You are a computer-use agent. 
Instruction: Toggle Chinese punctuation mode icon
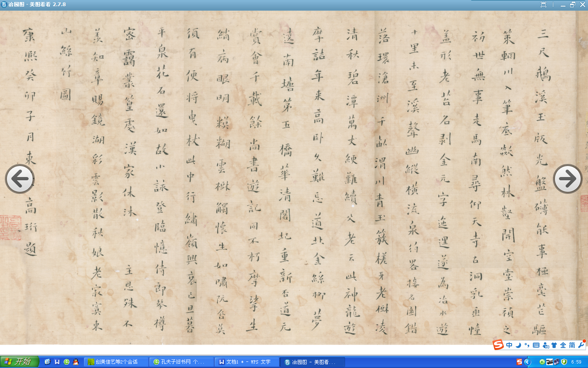pos(527,345)
